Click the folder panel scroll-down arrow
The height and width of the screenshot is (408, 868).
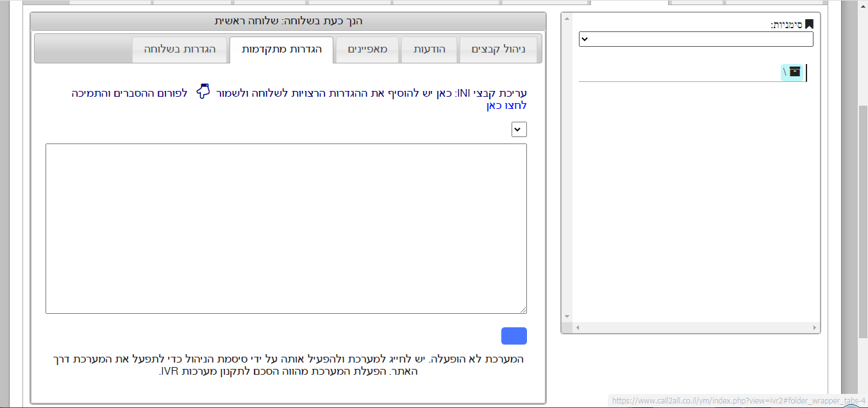tap(567, 316)
